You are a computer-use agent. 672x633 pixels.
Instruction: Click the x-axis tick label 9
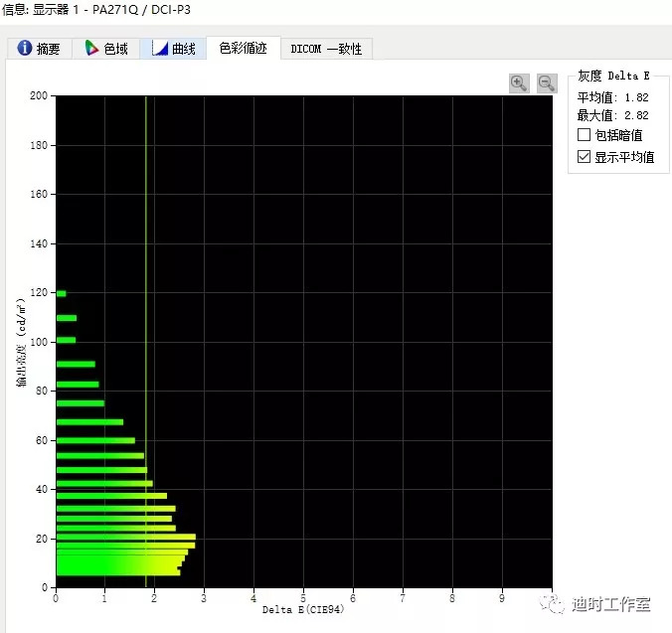click(502, 598)
